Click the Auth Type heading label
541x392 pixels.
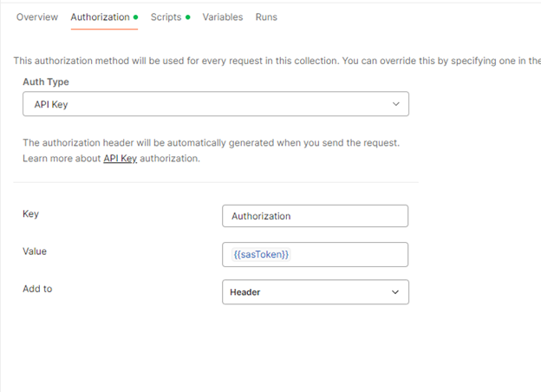[46, 82]
